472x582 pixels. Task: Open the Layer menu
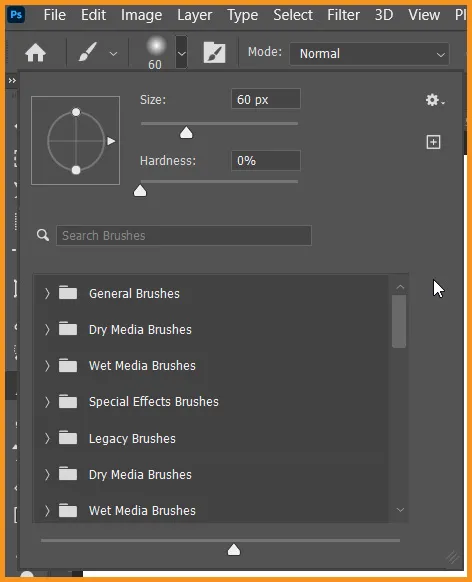[194, 15]
